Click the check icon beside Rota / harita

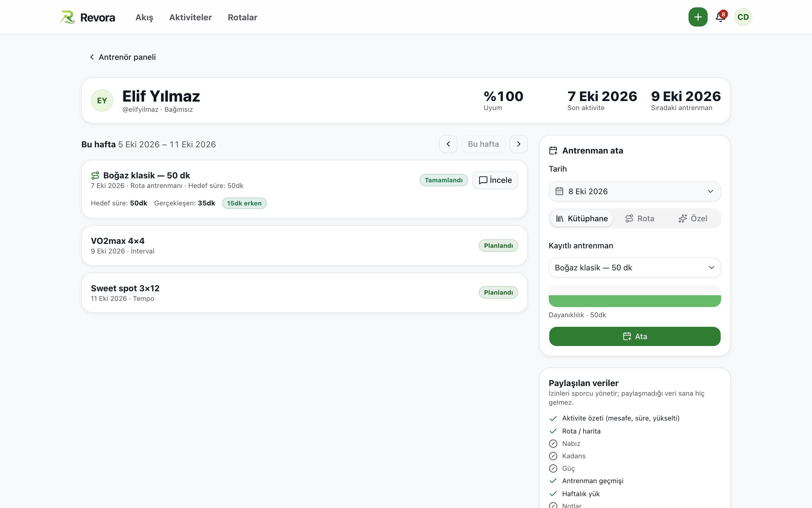553,431
